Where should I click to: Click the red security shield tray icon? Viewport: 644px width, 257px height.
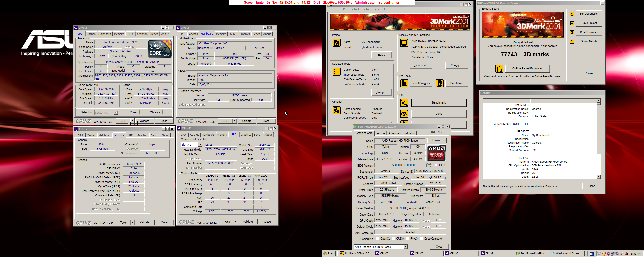click(x=608, y=253)
